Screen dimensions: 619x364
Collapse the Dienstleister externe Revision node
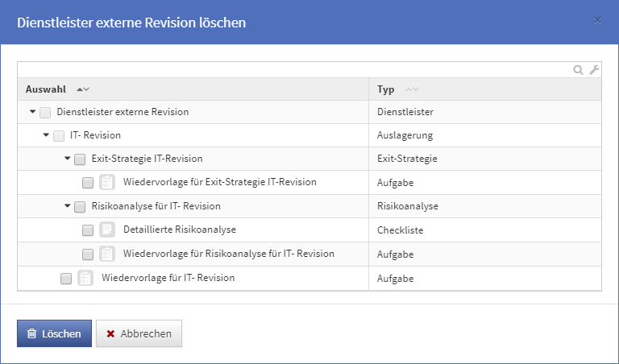tap(32, 112)
